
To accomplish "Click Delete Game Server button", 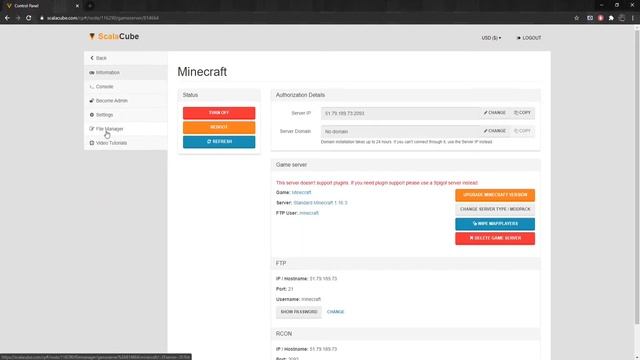I will point(495,238).
